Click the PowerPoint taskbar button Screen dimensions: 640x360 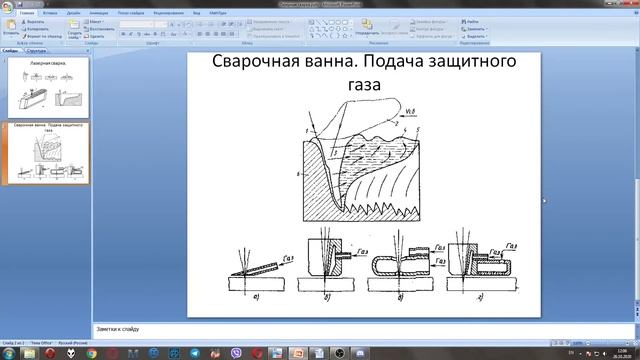[x=298, y=353]
